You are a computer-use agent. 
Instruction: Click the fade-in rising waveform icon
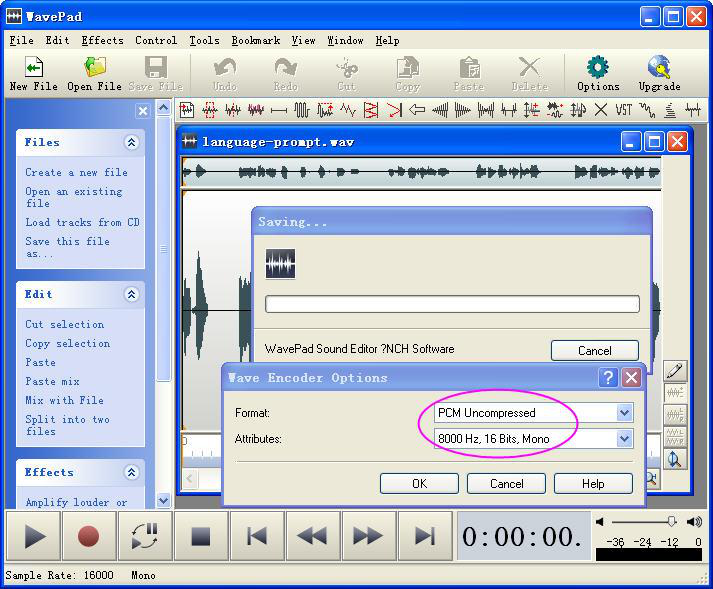pos(439,110)
